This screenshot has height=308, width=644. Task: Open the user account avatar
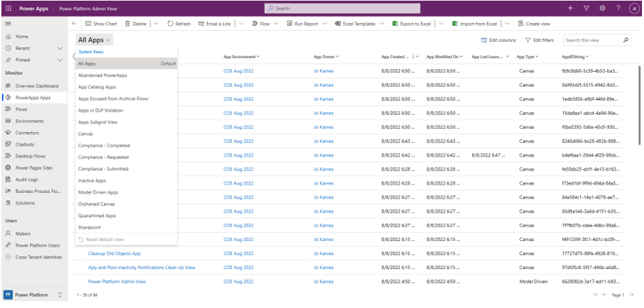tap(634, 8)
